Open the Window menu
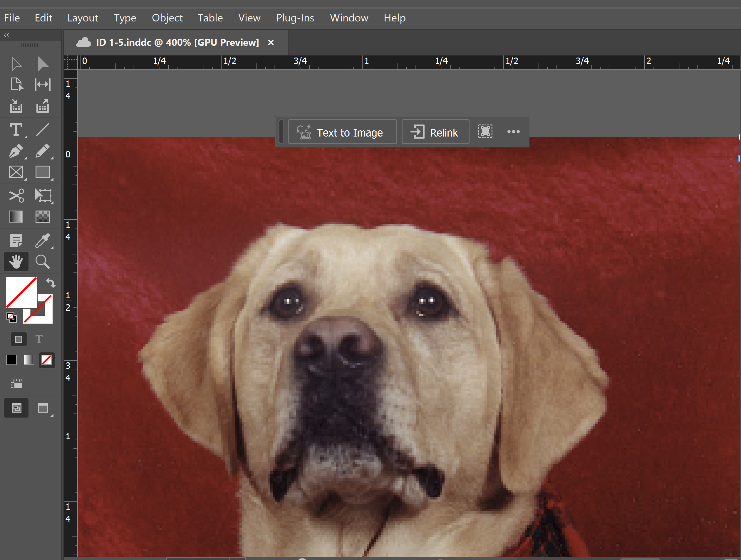The image size is (741, 560). pos(349,18)
